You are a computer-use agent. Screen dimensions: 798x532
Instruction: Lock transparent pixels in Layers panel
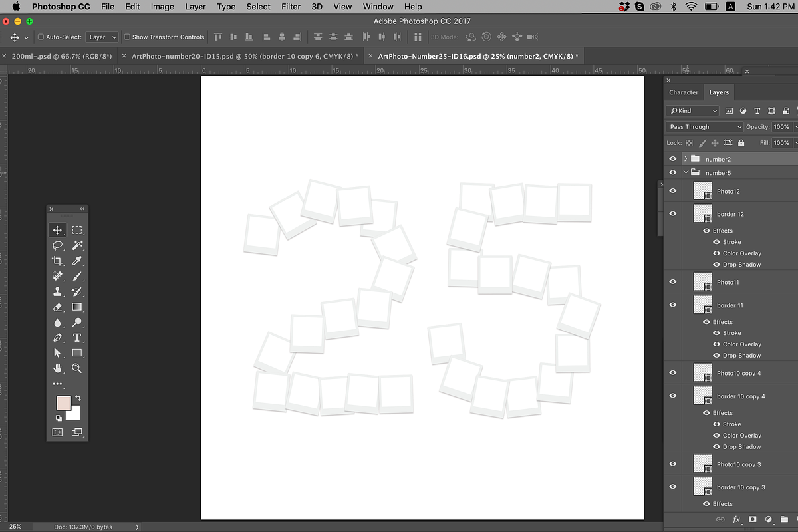tap(689, 143)
